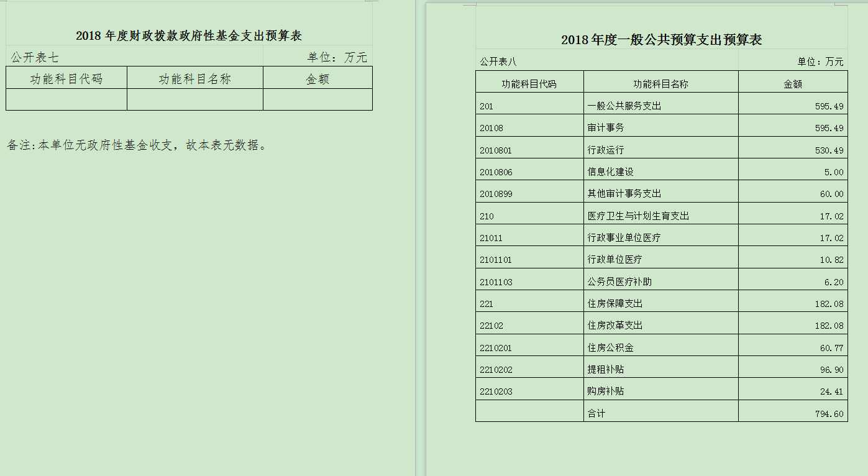The image size is (868, 476).
Task: Select the amount 24.41
Action: point(832,391)
